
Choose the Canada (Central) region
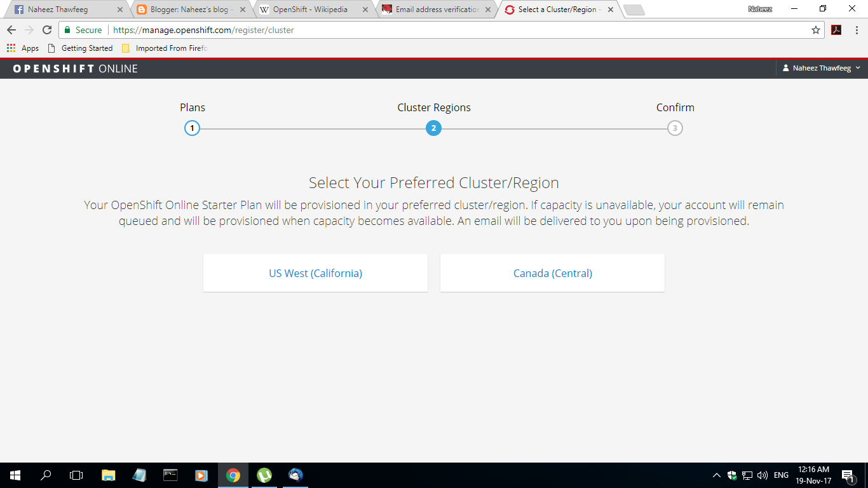[552, 273]
